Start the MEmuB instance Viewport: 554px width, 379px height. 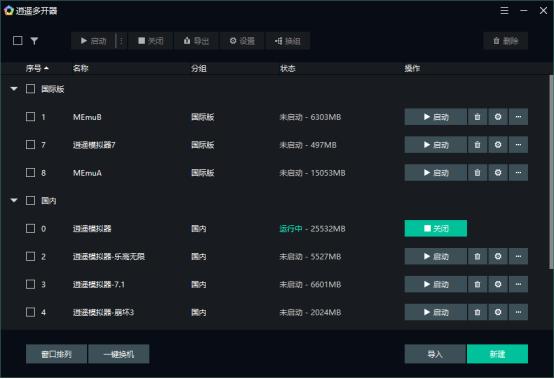tap(436, 117)
